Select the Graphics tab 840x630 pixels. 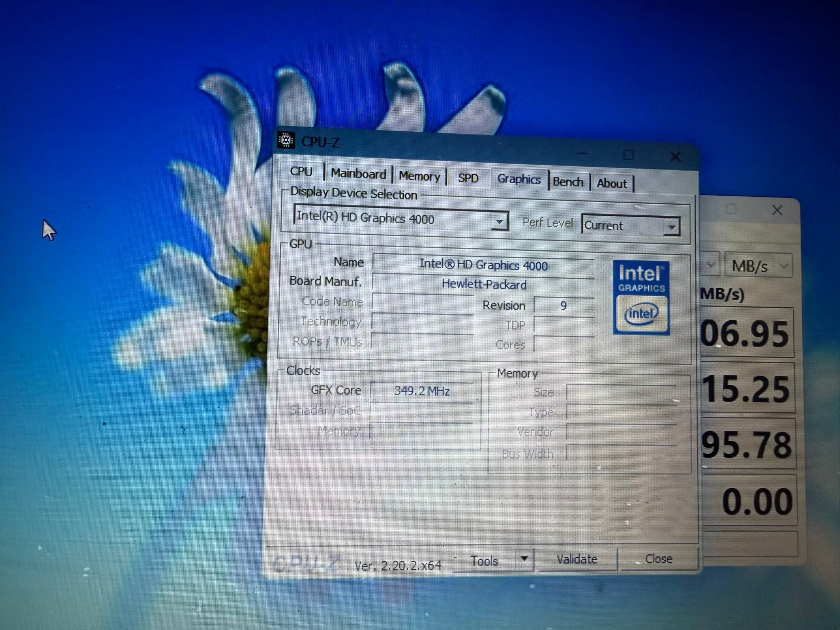pyautogui.click(x=519, y=180)
